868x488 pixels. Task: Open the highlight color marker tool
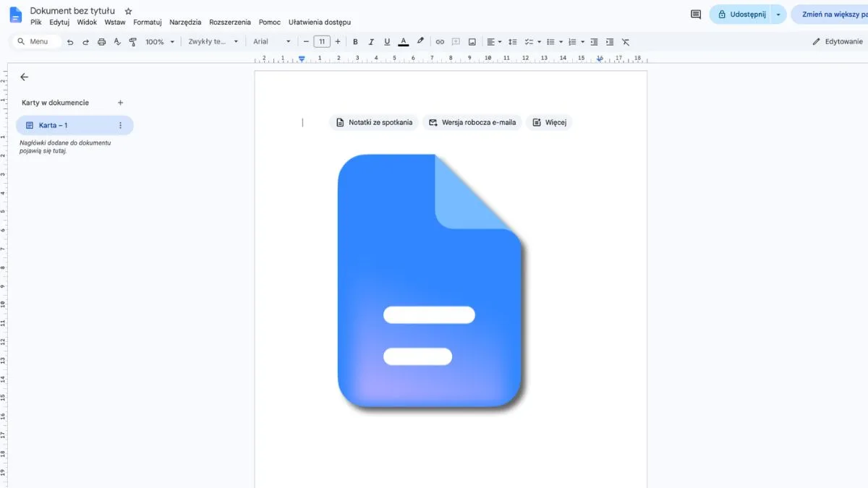point(420,42)
